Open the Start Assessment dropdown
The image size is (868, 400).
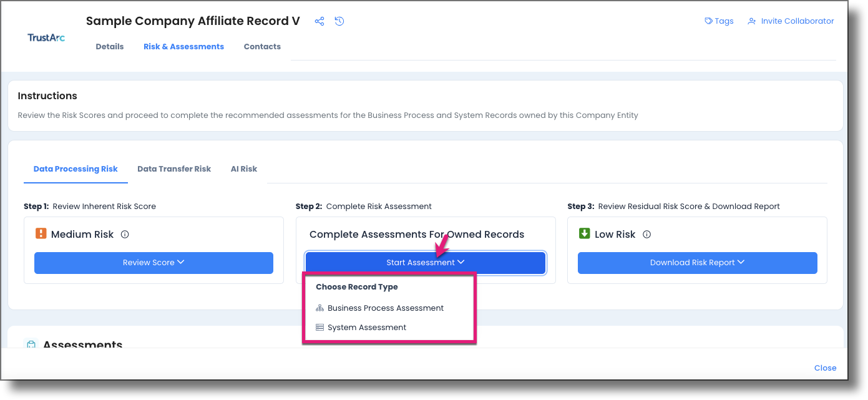pyautogui.click(x=426, y=263)
